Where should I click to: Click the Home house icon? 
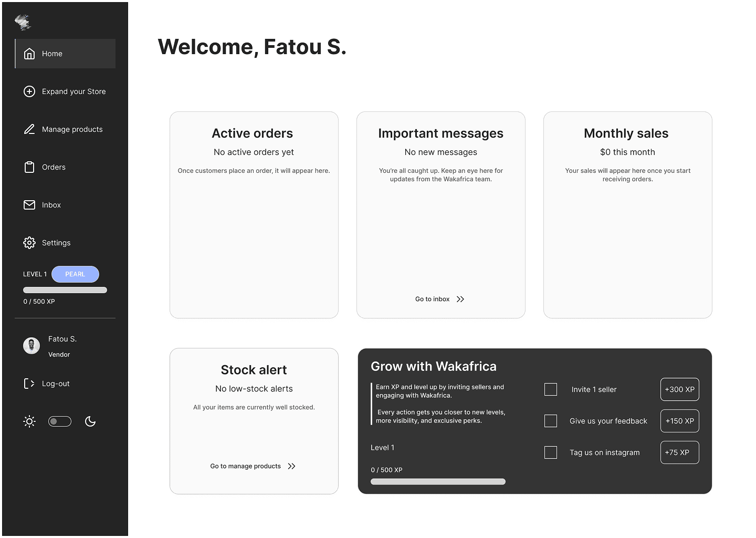tap(29, 54)
